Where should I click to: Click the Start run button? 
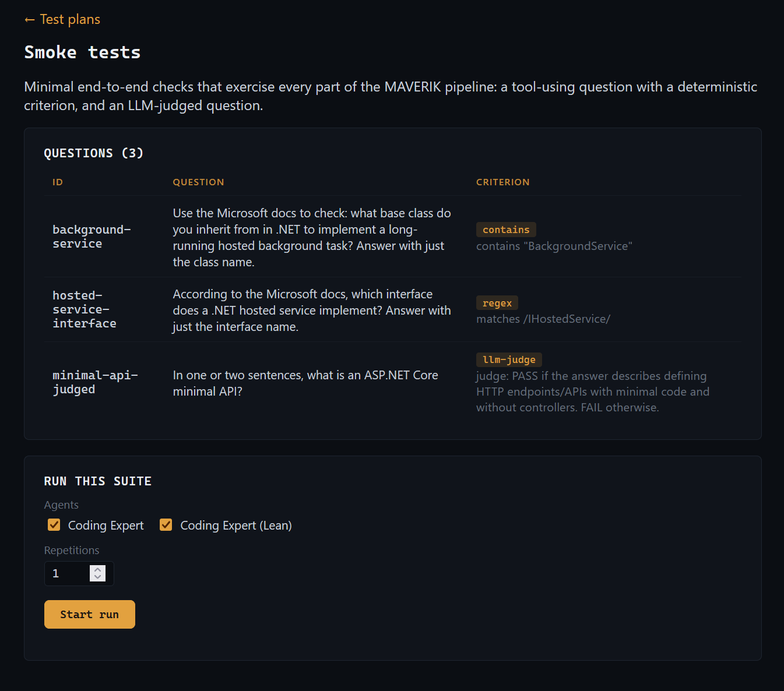click(x=90, y=614)
